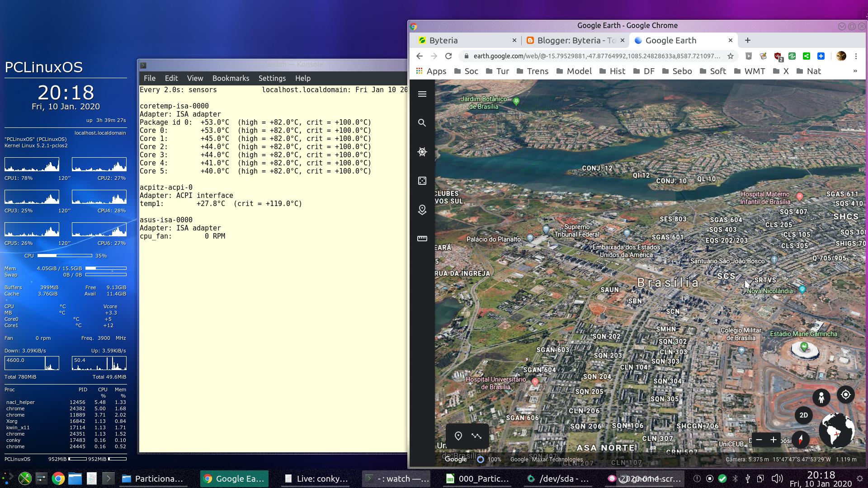Image resolution: width=868 pixels, height=488 pixels.
Task: Open the clipboard tray icon
Action: 760,479
